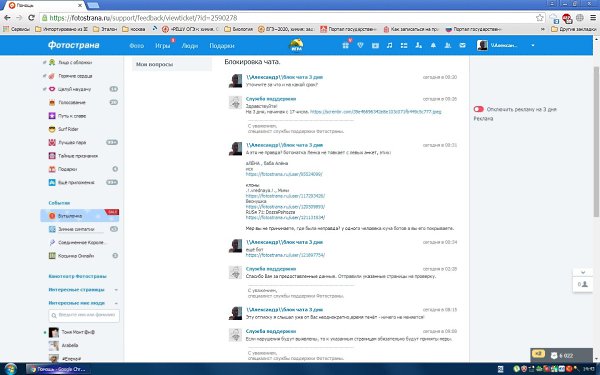
Task: Open the mail envelope icon in header
Action: pos(462,46)
